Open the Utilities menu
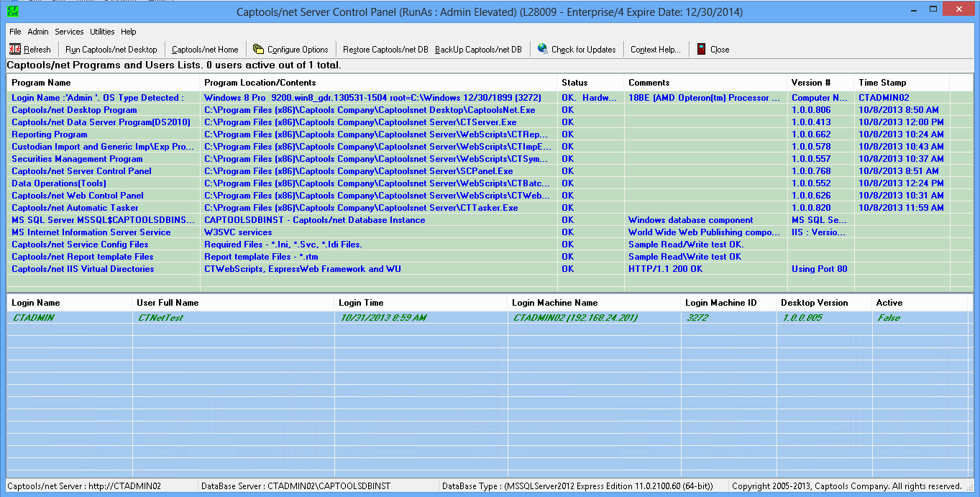980x497 pixels. click(x=102, y=32)
